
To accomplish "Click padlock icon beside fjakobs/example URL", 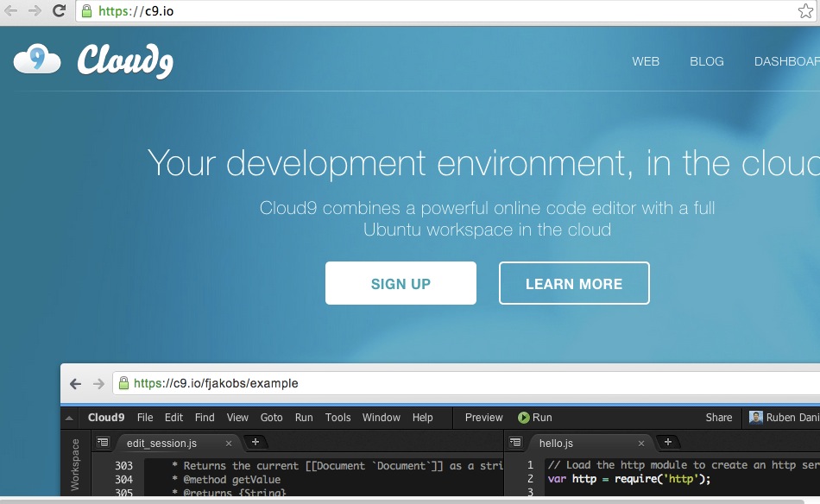I will [x=123, y=382].
